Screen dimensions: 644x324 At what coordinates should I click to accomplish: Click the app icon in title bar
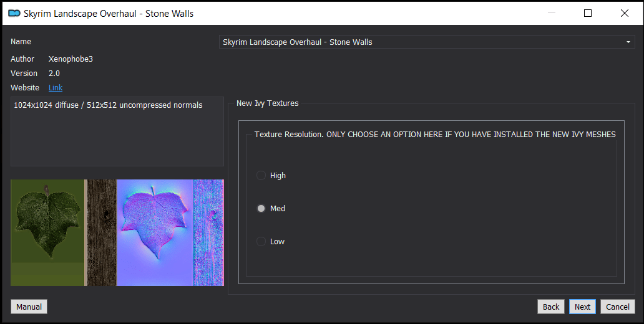coord(14,13)
